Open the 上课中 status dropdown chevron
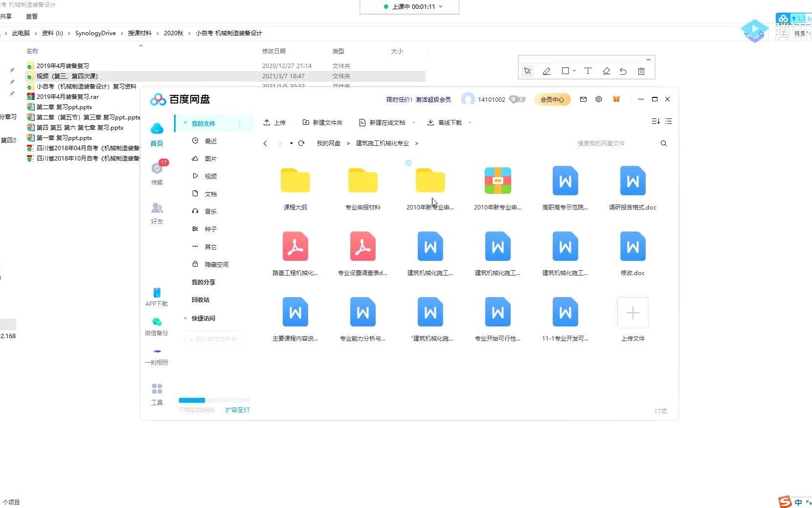This screenshot has width=812, height=508. 441,6
